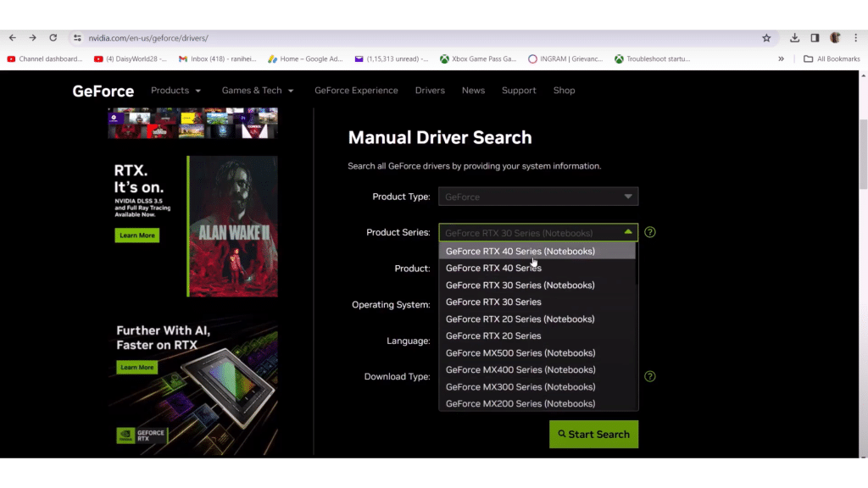
Task: Expand the Games & Tech menu
Action: (x=258, y=90)
